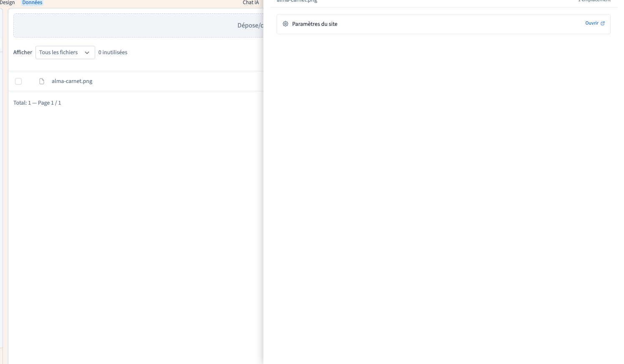Image resolution: width=624 pixels, height=364 pixels.
Task: Tick the checkbox for alma-carnet.png
Action: (18, 81)
